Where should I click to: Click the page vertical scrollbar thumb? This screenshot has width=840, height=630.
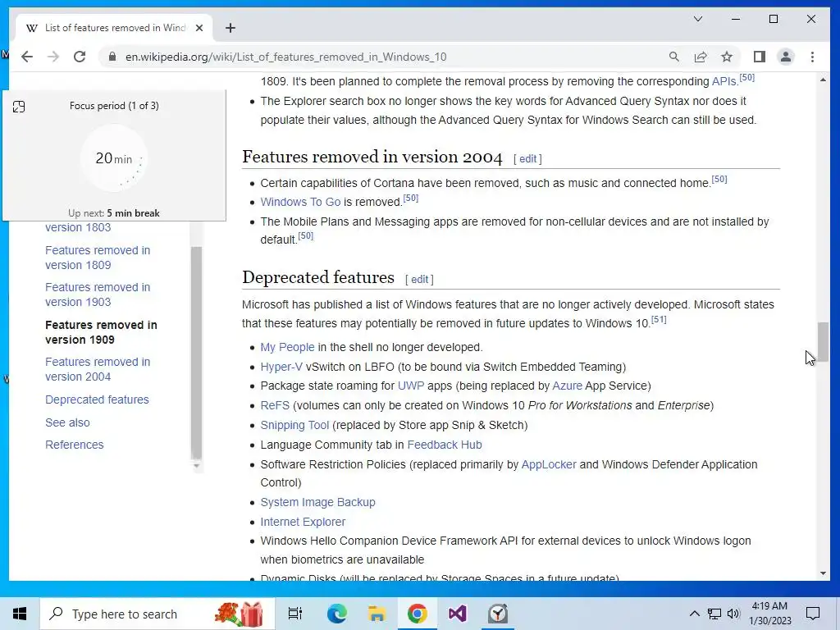point(823,342)
